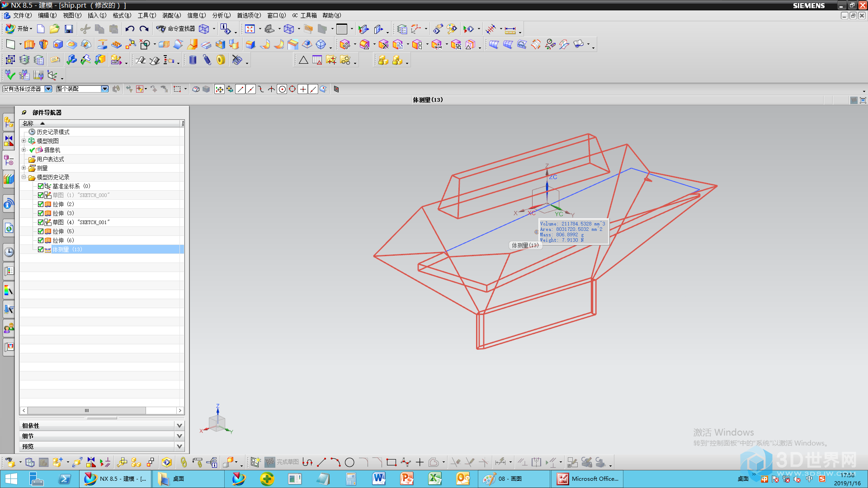Select the Profile sketch tool
Screen dimensions: 868x488
click(x=307, y=462)
